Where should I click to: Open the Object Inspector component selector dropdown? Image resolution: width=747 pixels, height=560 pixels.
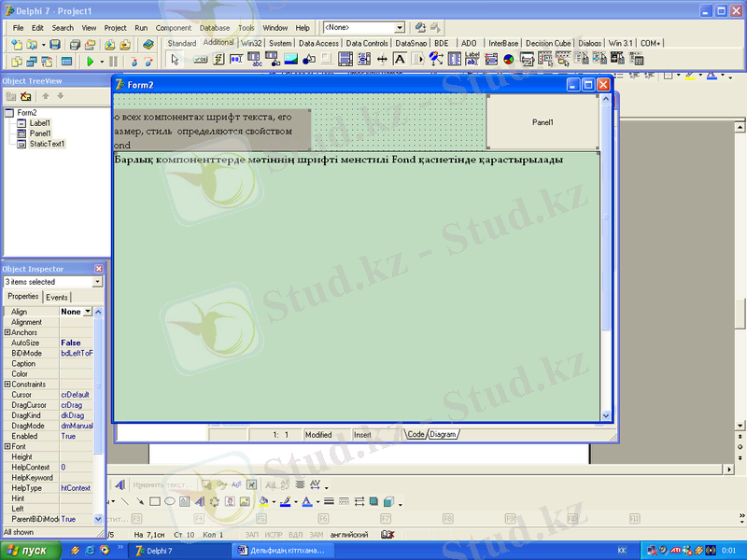pyautogui.click(x=97, y=282)
